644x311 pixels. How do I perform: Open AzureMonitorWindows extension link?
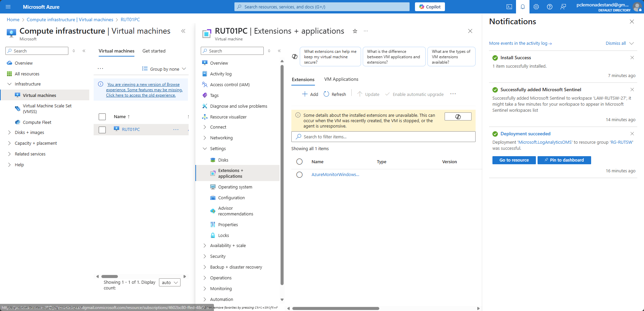coord(335,174)
